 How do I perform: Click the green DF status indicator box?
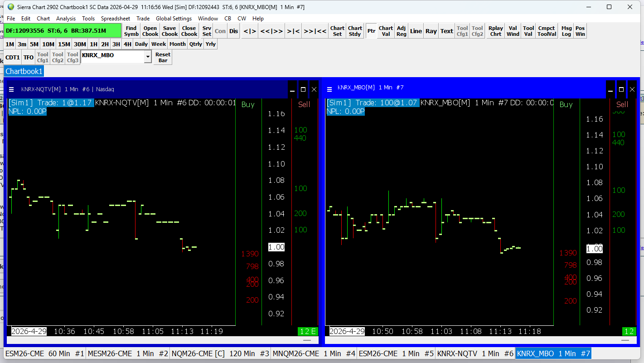pos(63,31)
